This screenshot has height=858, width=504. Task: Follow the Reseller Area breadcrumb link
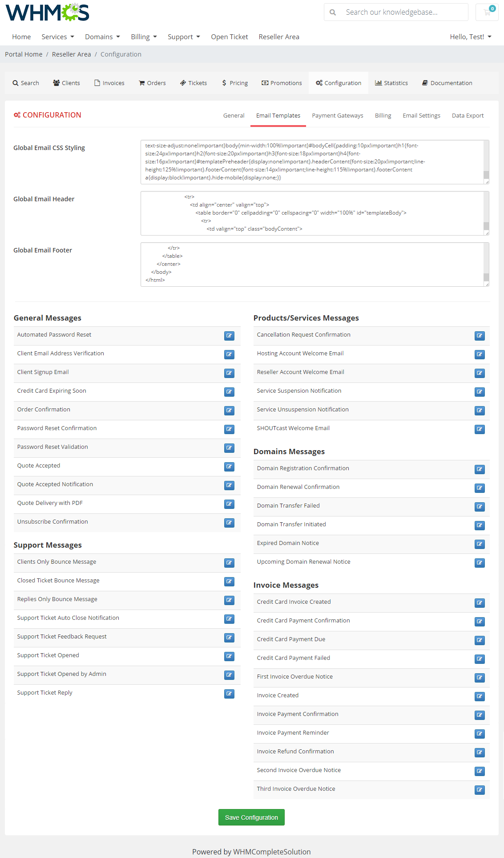tap(71, 54)
